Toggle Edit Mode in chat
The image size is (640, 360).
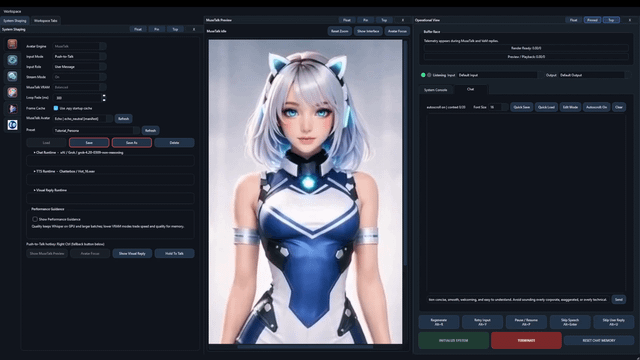click(570, 107)
